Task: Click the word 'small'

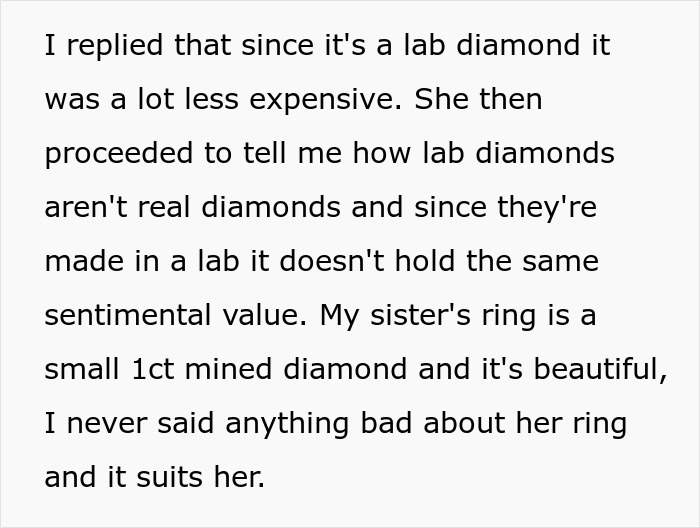Action: [x=82, y=369]
